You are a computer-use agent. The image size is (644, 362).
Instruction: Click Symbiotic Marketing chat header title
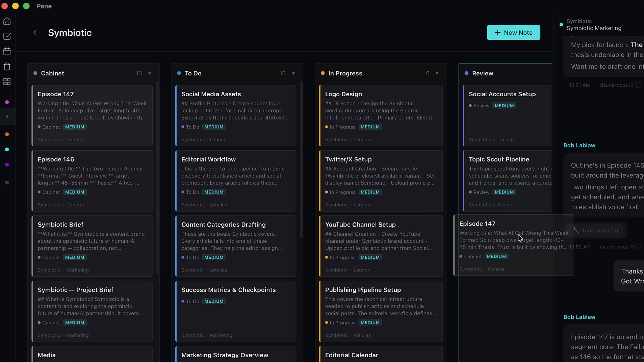coord(594,28)
